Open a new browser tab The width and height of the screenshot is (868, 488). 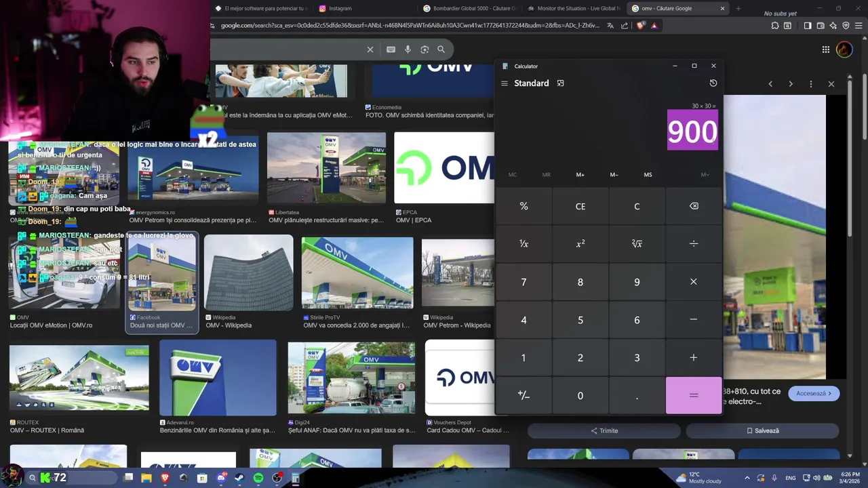coord(738,8)
